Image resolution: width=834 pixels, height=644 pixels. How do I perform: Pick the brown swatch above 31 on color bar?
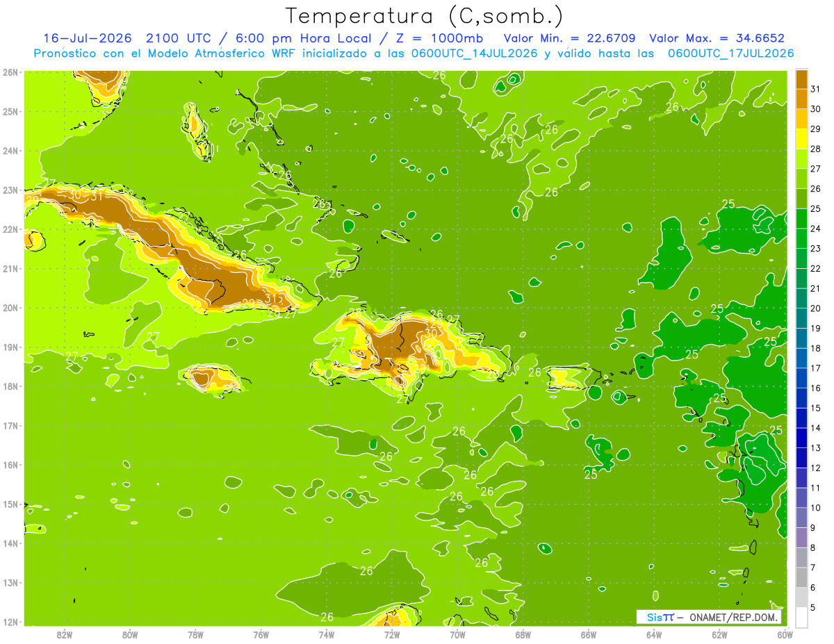click(801, 79)
